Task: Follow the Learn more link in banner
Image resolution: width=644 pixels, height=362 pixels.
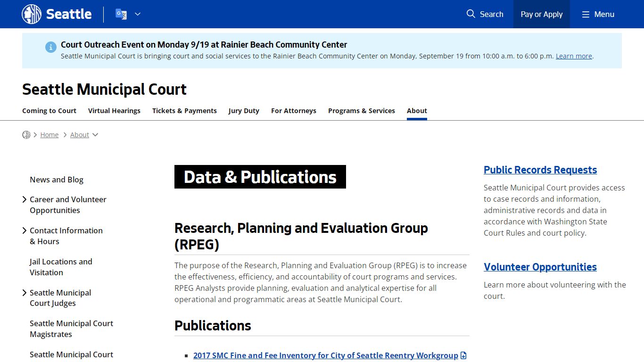Action: click(x=574, y=56)
